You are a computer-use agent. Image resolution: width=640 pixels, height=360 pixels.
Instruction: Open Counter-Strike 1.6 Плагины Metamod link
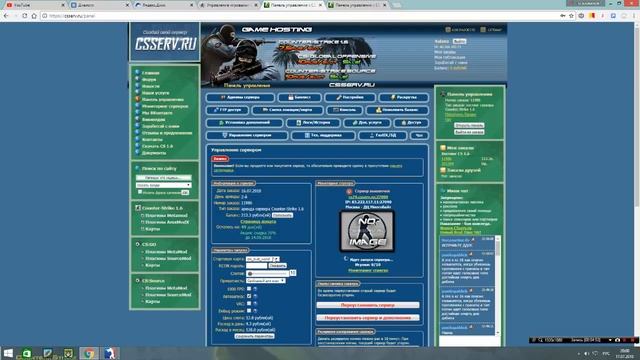tap(167, 216)
